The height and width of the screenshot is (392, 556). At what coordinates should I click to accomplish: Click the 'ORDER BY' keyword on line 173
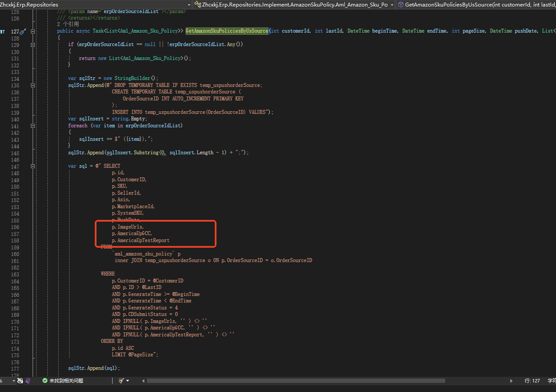[x=112, y=342]
